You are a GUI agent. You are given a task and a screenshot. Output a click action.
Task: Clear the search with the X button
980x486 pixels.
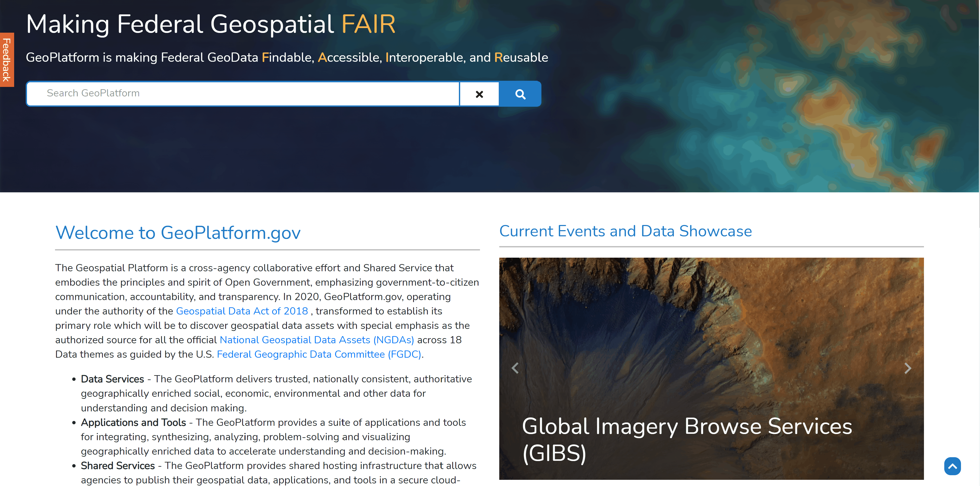479,94
